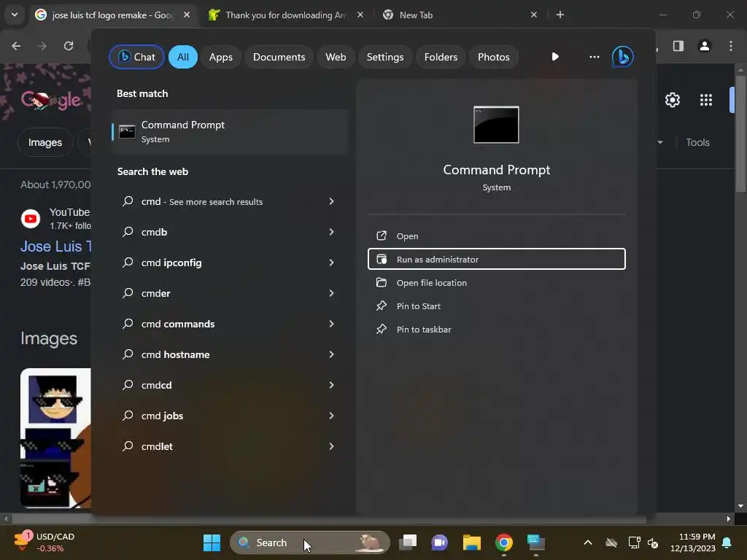Screen dimensions: 747x560
Task: Expand the cmdb suggestion arrow
Action: (x=331, y=232)
